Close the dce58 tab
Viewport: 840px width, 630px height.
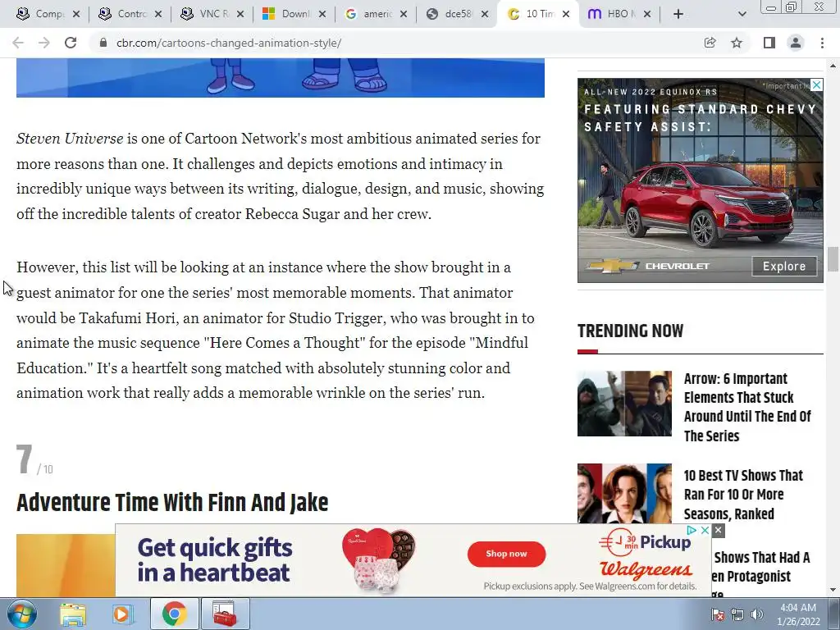point(485,14)
